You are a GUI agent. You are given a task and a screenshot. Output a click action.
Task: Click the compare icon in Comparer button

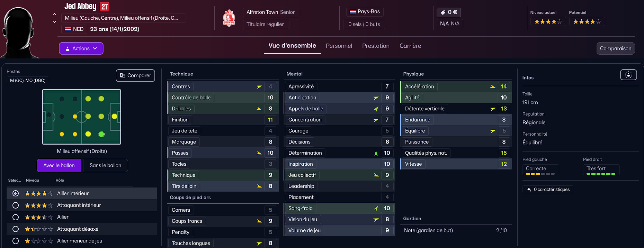pos(122,75)
